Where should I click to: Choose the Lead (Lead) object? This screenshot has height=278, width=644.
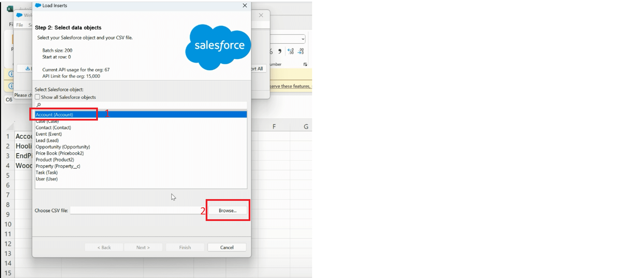[47, 140]
